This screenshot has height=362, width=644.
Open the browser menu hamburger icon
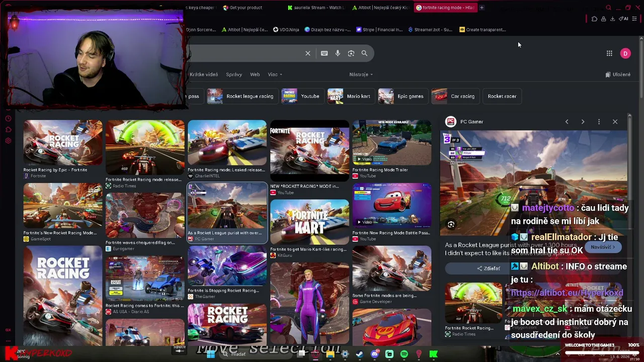[634, 19]
